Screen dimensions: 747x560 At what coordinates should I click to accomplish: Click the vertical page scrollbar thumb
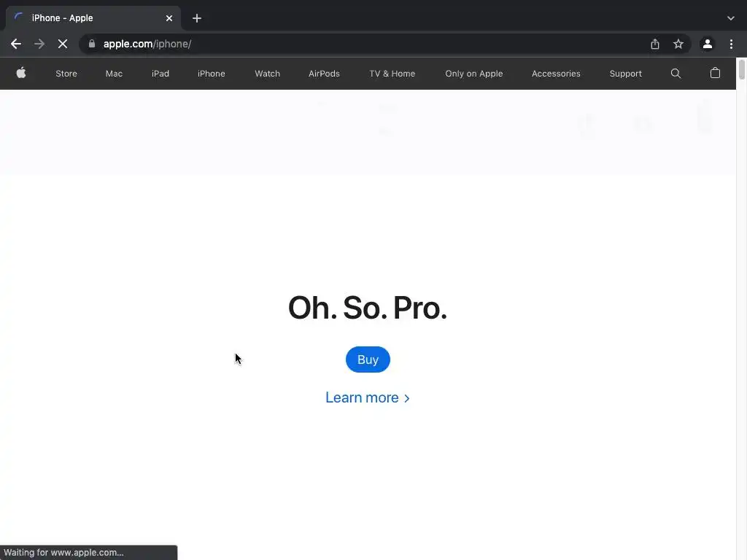pyautogui.click(x=741, y=69)
